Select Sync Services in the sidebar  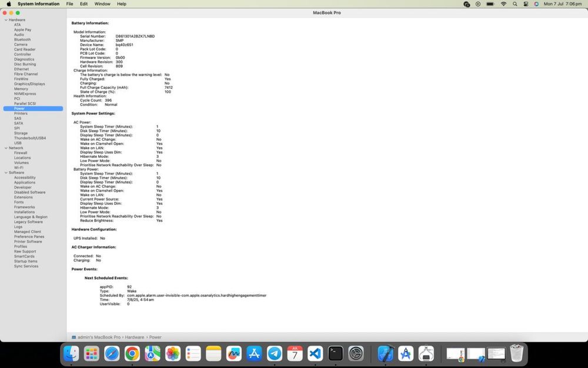(x=26, y=266)
